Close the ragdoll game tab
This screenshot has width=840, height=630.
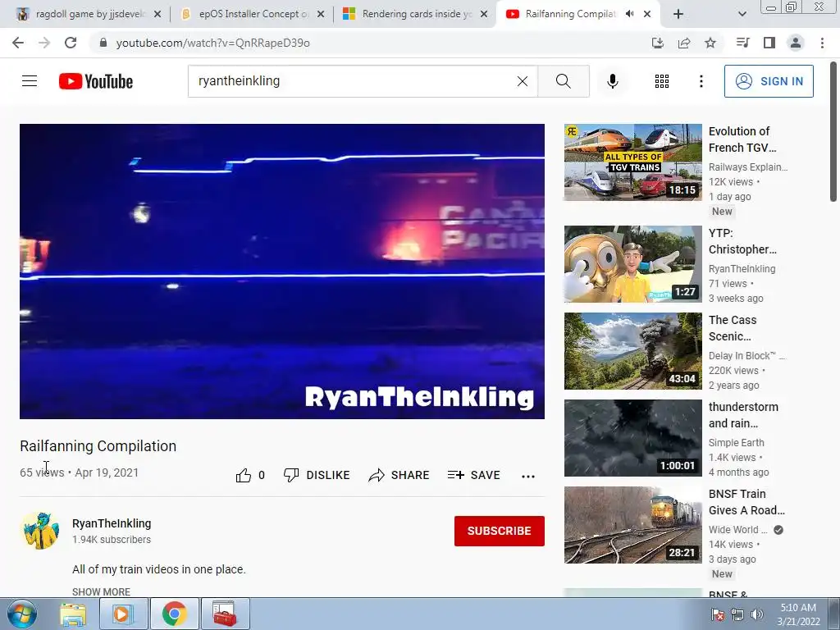click(157, 14)
